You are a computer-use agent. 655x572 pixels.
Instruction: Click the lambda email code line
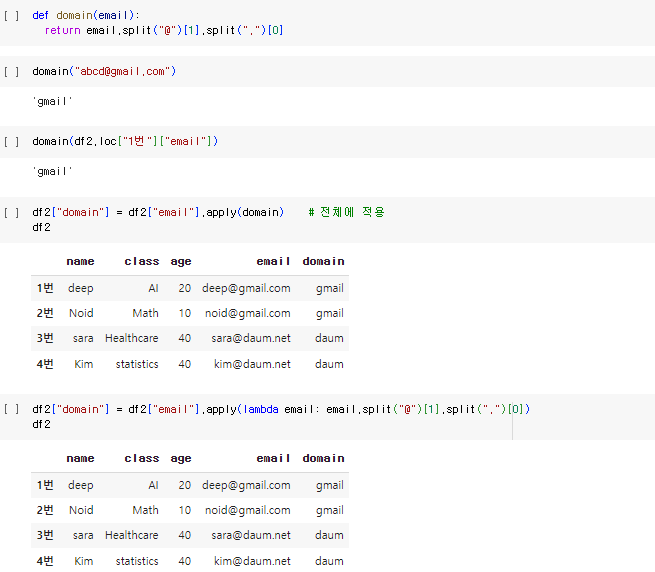click(x=281, y=409)
